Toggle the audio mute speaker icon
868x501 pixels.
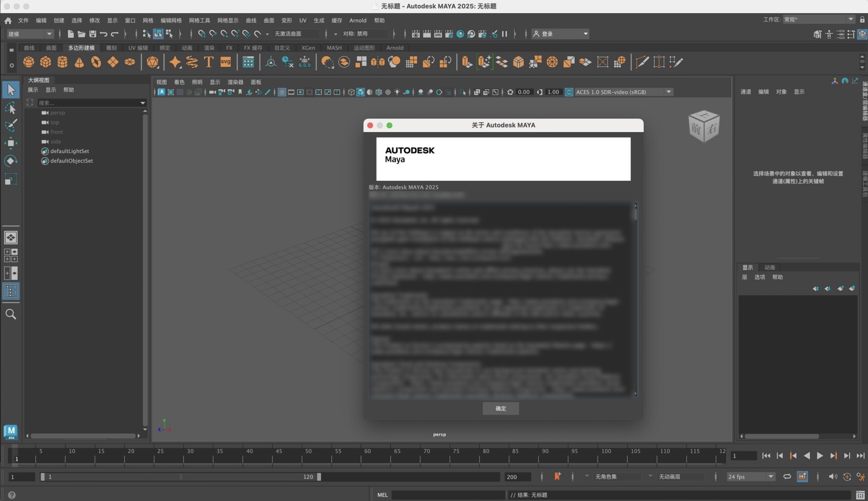(833, 477)
